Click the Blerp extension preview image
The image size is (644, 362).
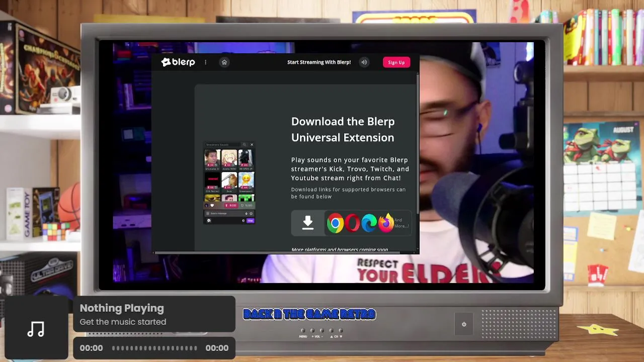(x=229, y=183)
